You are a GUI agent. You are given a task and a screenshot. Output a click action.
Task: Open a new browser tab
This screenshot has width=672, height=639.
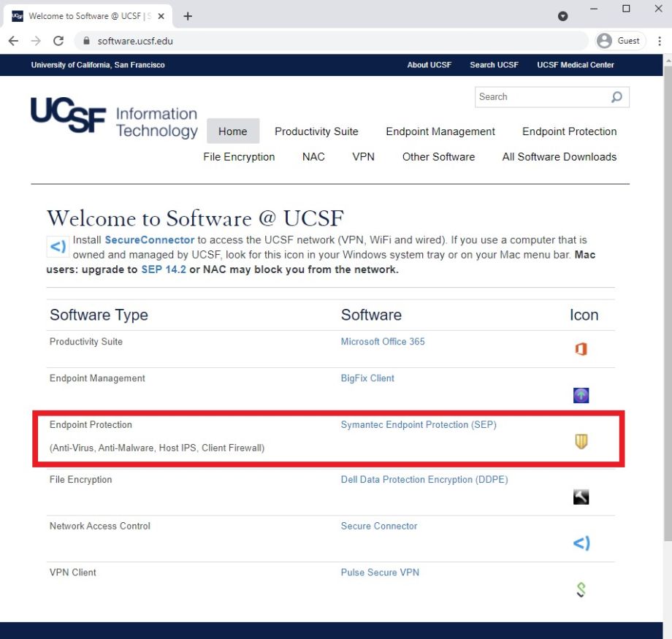(187, 16)
